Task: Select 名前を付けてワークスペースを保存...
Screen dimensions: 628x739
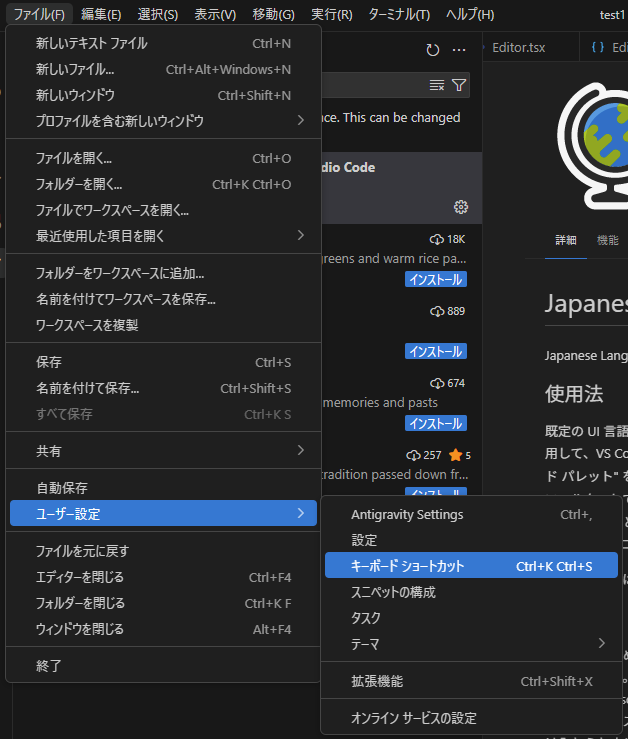Action: (163, 299)
